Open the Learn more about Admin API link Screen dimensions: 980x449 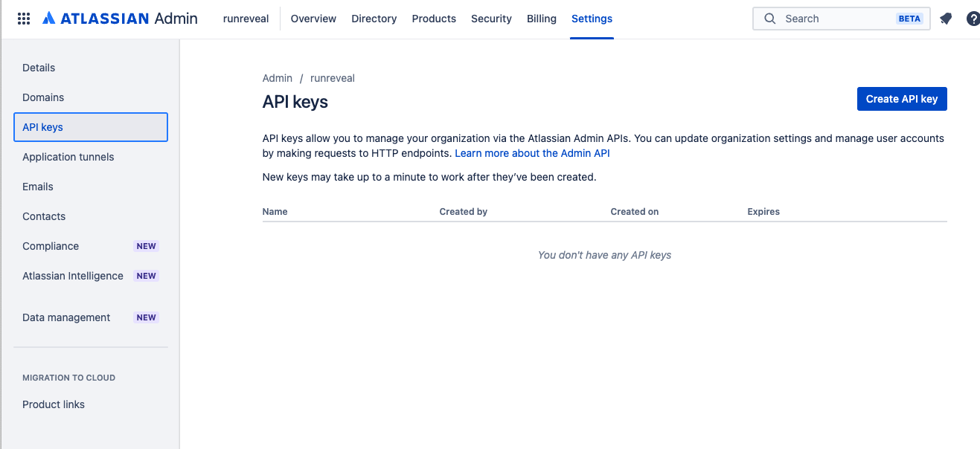(532, 152)
